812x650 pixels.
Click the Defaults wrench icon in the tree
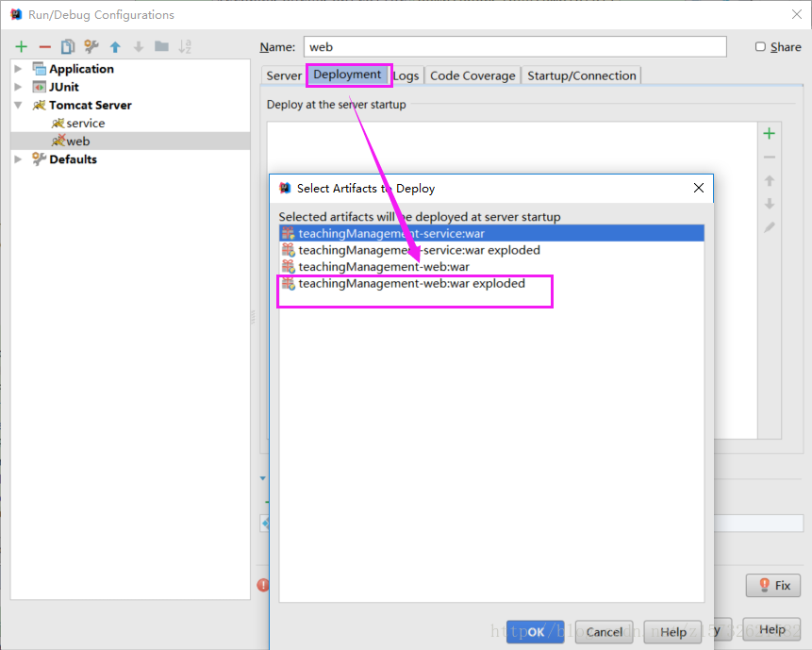pos(40,159)
